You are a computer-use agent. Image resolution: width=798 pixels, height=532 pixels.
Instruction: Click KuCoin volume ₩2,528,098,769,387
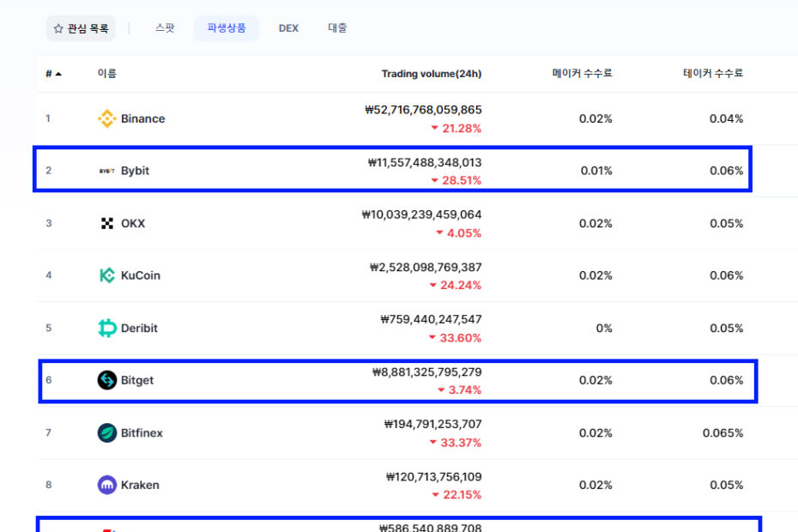pyautogui.click(x=426, y=267)
